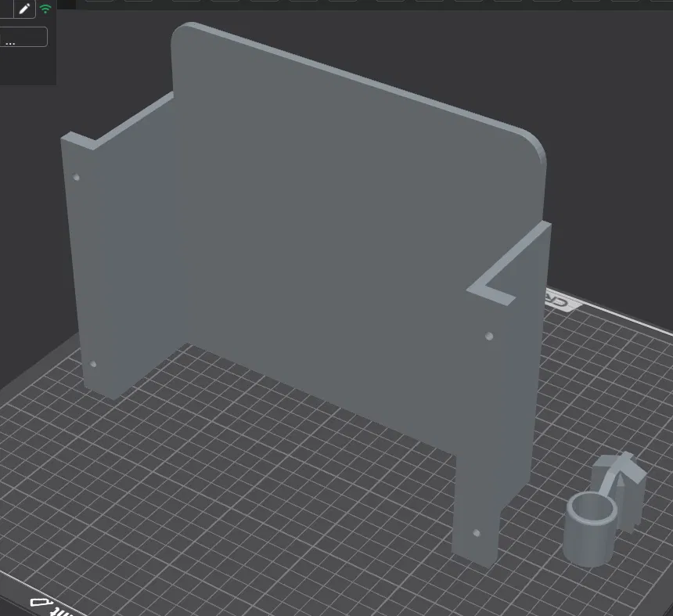Click the green Wi-Fi connection status icon
Screen dimensions: 673x616
click(x=45, y=9)
